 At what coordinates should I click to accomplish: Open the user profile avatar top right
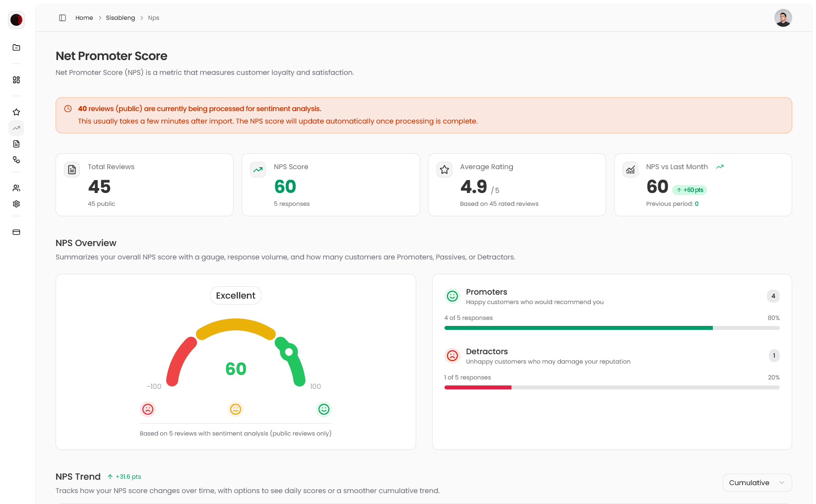(783, 17)
